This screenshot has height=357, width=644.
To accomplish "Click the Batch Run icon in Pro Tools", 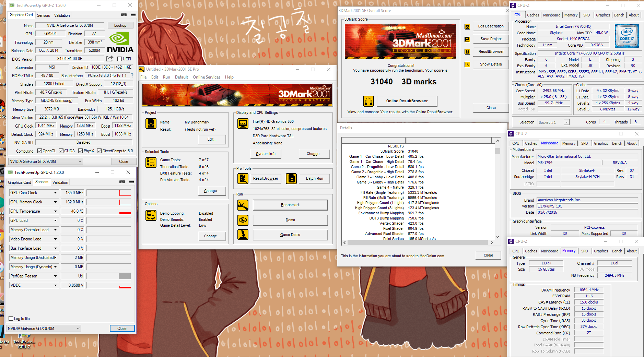I will (x=291, y=179).
